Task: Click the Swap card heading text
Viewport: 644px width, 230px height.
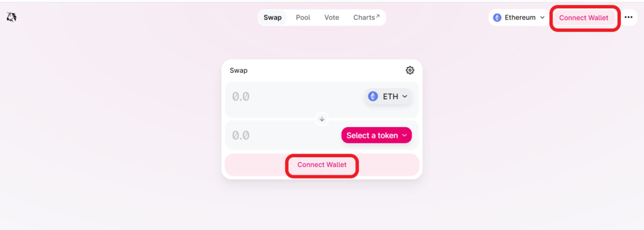Action: 238,70
